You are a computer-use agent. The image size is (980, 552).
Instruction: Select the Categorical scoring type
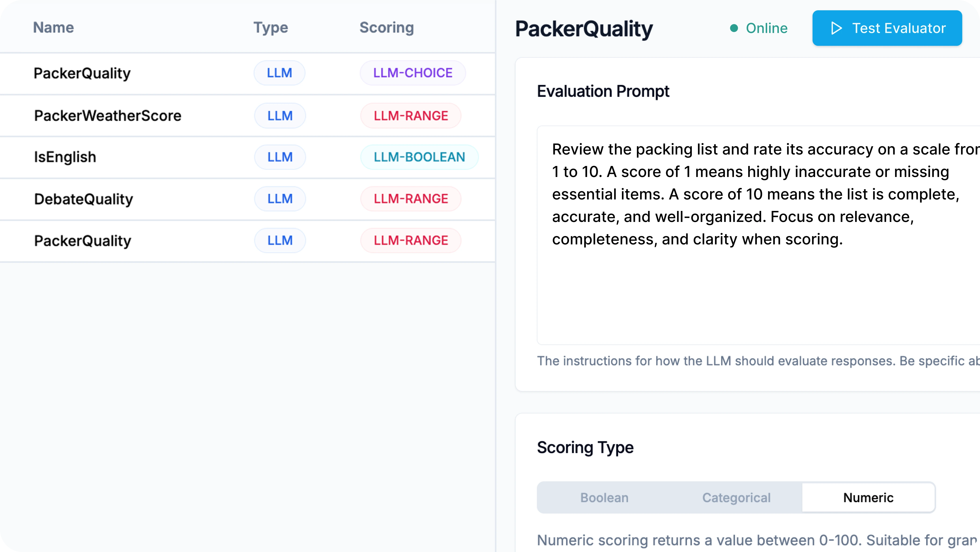point(736,497)
